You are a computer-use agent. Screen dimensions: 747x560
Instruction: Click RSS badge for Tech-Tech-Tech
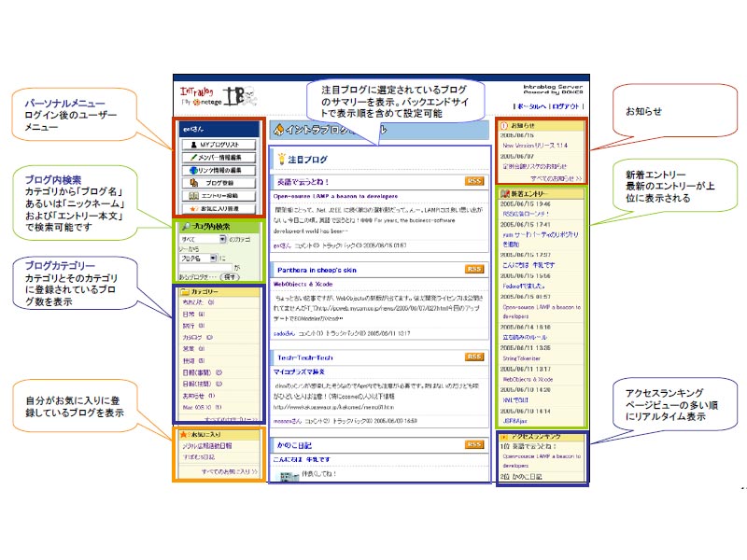[474, 357]
